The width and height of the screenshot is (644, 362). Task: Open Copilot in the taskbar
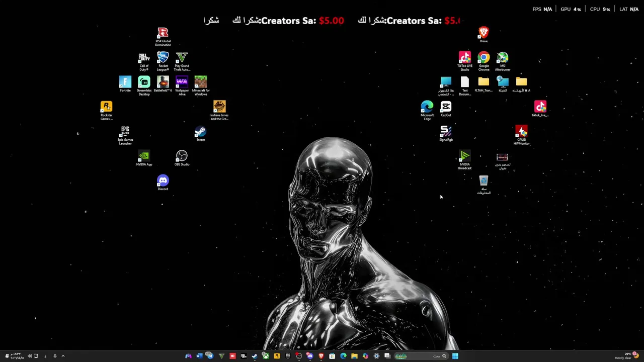[x=365, y=356]
